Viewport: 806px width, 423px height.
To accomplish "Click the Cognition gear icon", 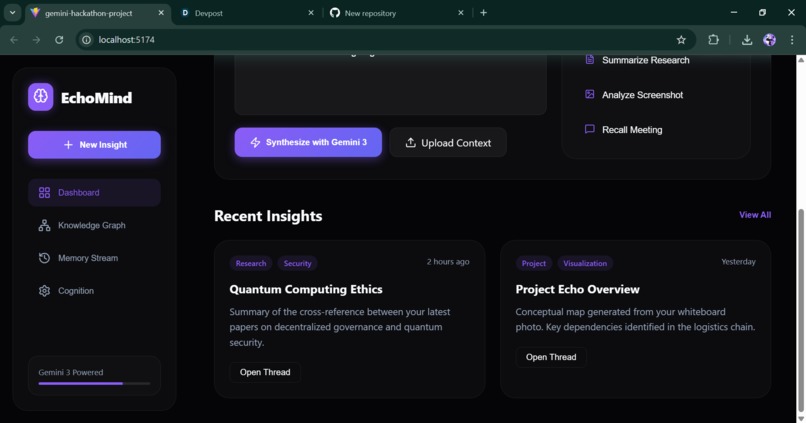I will (x=45, y=291).
